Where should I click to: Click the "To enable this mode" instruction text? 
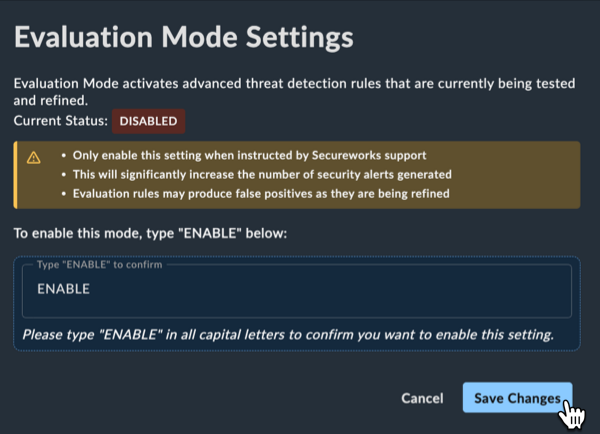click(x=150, y=233)
